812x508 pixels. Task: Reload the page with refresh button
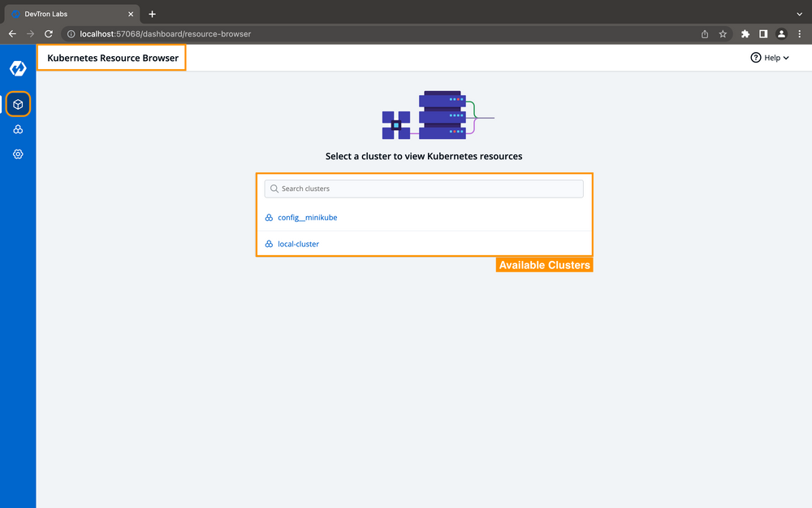(x=48, y=34)
